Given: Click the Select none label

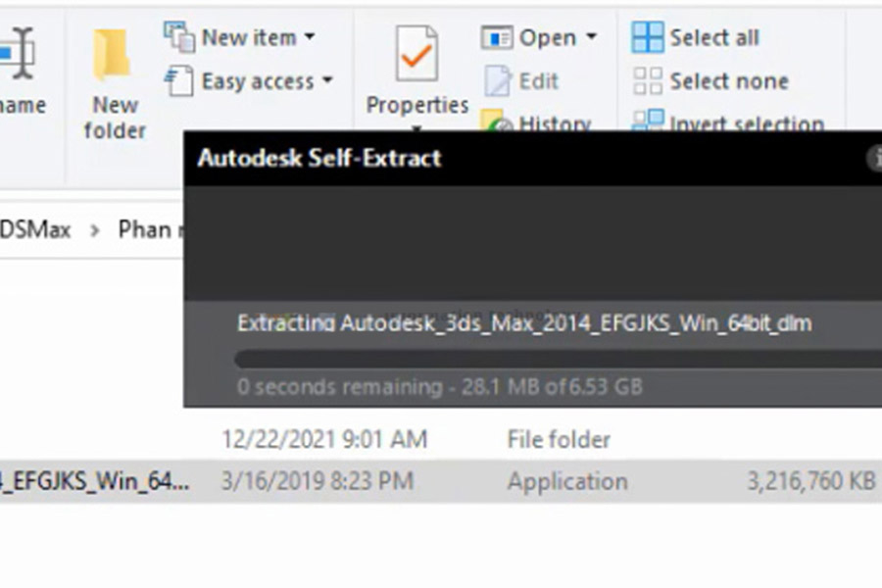Looking at the screenshot, I should coord(729,81).
